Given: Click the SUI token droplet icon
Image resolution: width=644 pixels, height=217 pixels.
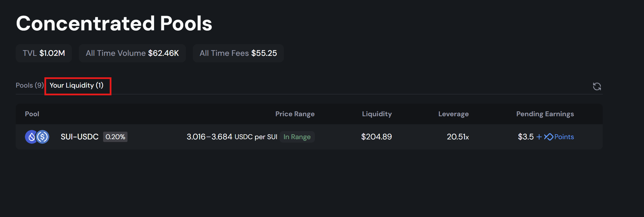Looking at the screenshot, I should click(x=31, y=137).
